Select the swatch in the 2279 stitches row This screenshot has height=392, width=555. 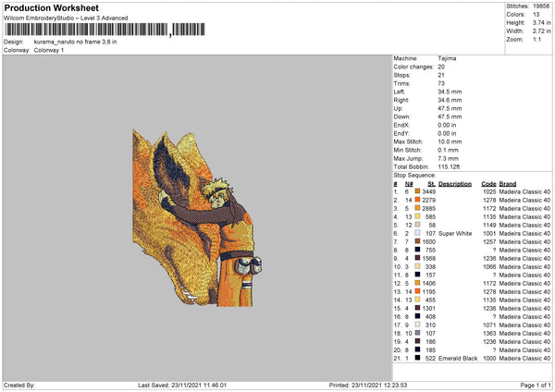pos(417,200)
